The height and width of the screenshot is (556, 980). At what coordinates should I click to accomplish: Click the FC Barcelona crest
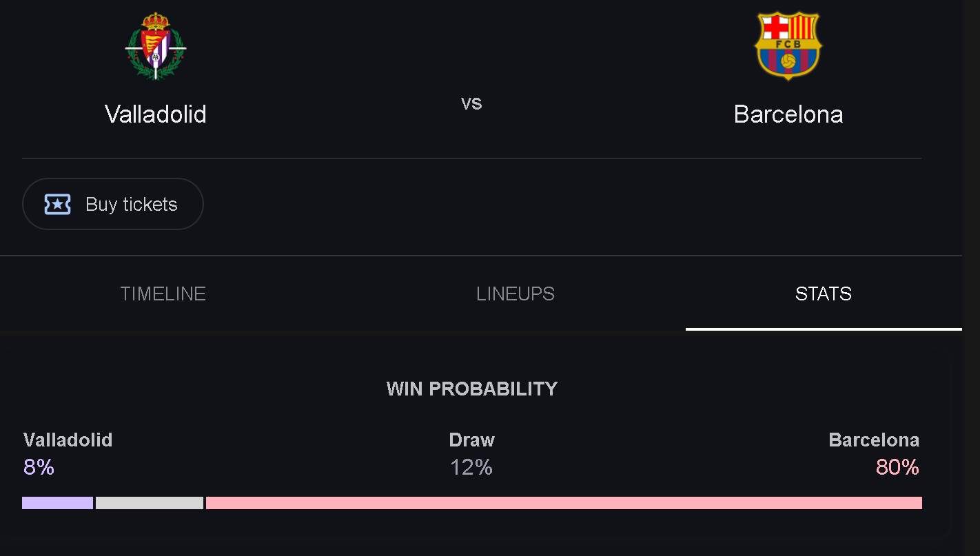coord(788,45)
